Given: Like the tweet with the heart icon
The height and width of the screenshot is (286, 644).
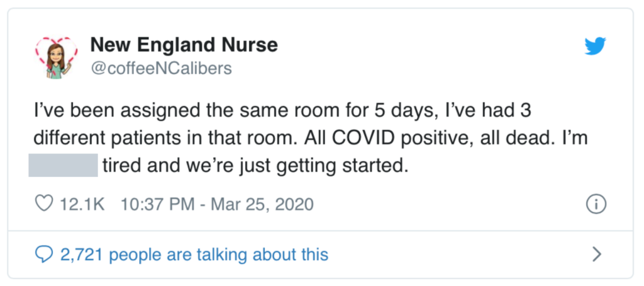Looking at the screenshot, I should (44, 204).
